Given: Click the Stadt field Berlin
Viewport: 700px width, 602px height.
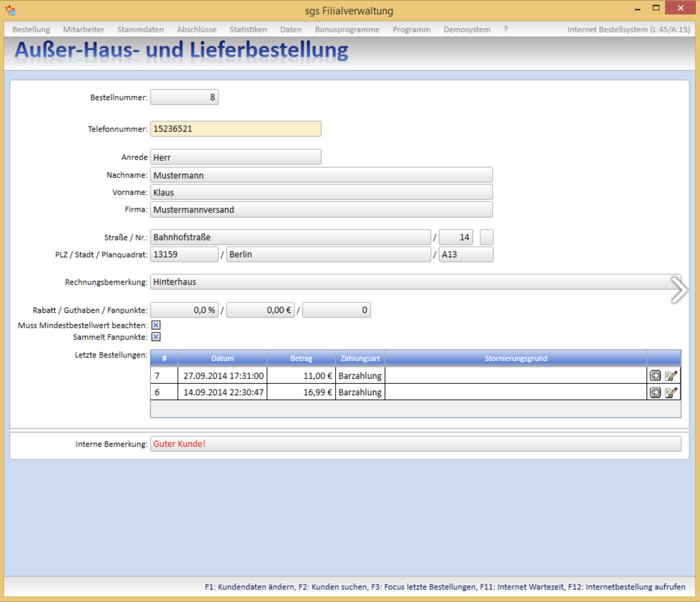Looking at the screenshot, I should tap(328, 254).
